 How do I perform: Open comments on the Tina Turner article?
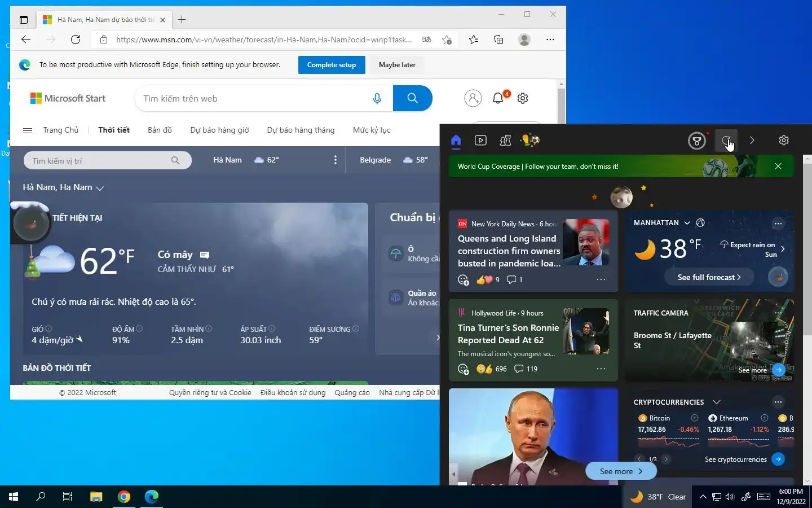[526, 369]
